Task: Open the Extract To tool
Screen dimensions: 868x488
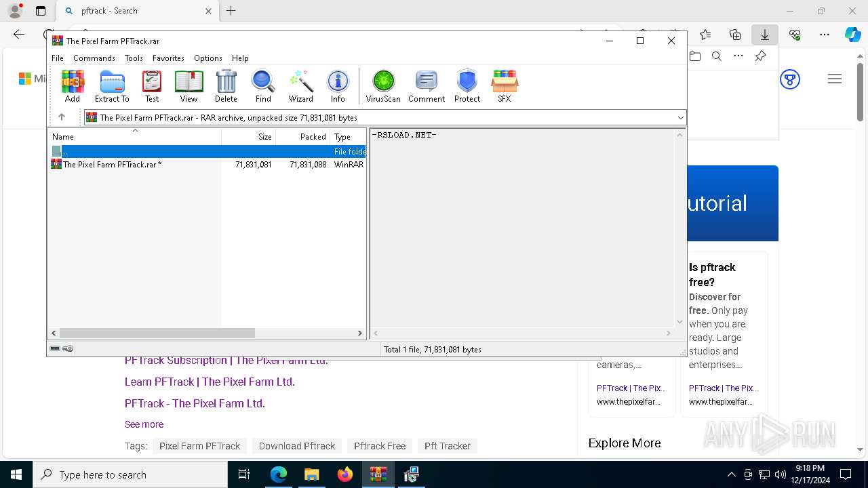Action: [112, 86]
